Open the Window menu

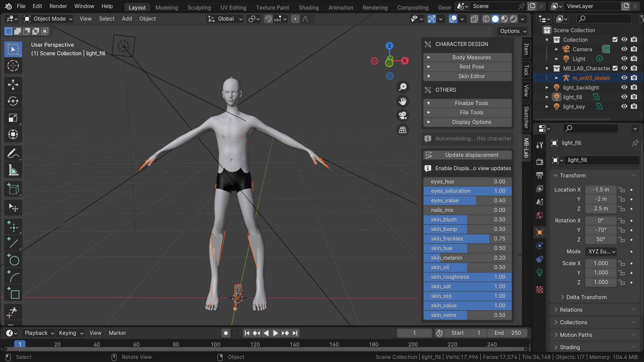point(84,6)
